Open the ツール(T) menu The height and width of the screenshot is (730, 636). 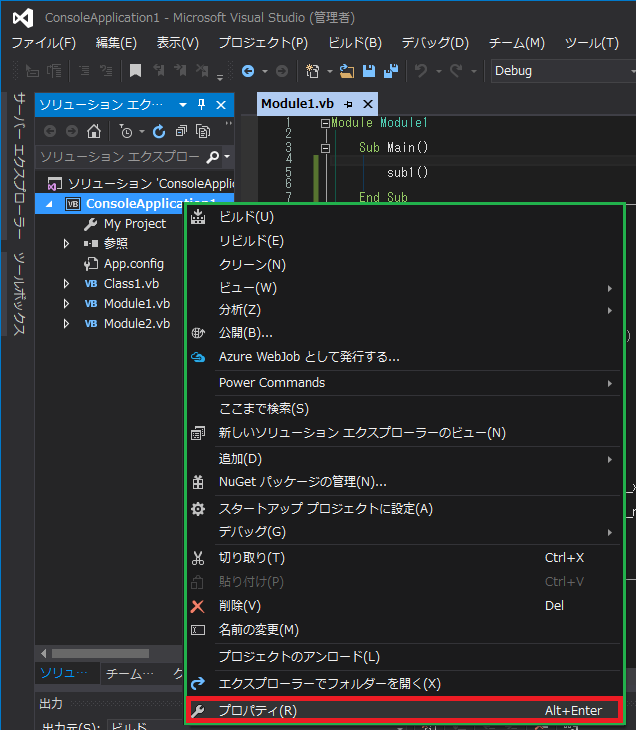[591, 43]
